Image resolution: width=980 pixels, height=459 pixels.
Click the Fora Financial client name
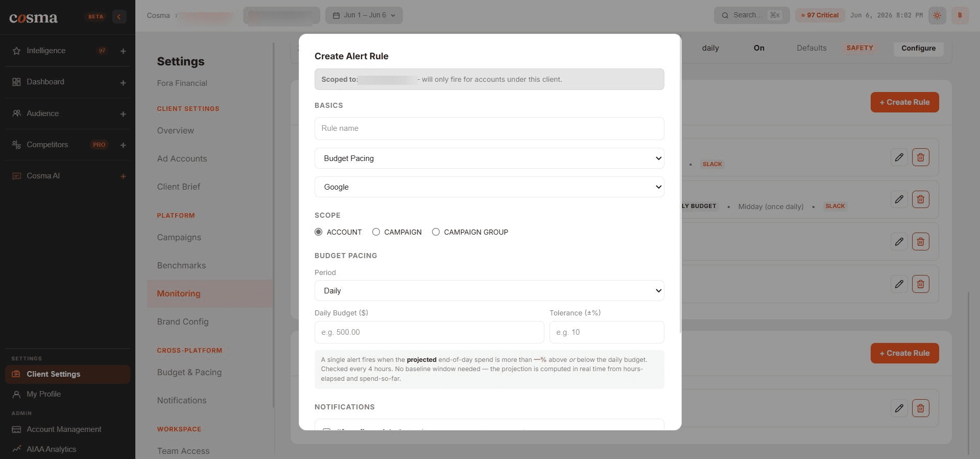point(182,83)
